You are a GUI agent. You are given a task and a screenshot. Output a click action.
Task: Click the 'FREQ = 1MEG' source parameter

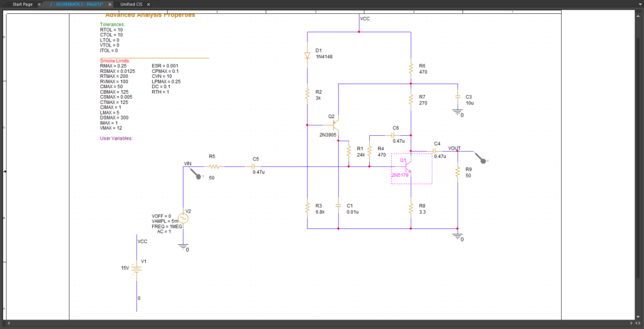click(x=167, y=226)
